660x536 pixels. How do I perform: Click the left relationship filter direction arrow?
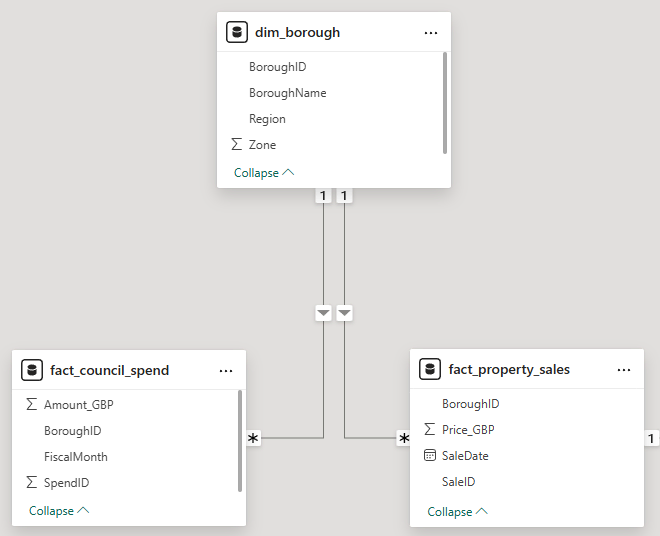coord(323,313)
